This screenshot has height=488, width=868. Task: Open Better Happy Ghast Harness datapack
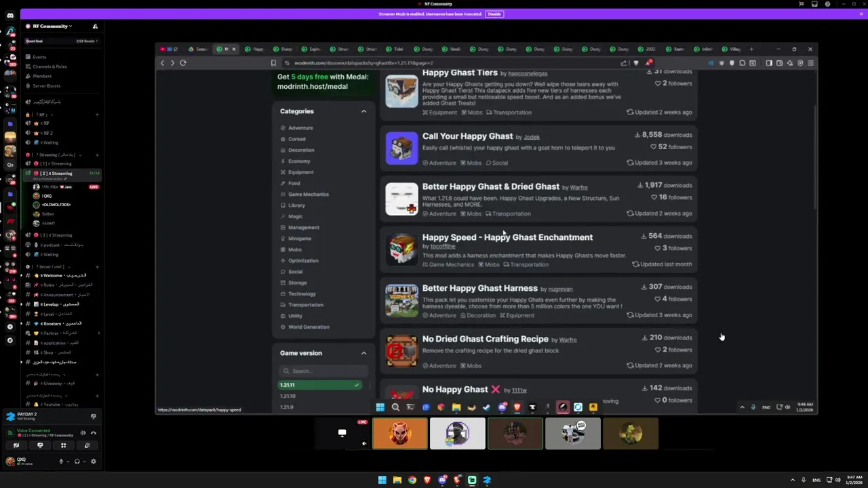pos(479,288)
